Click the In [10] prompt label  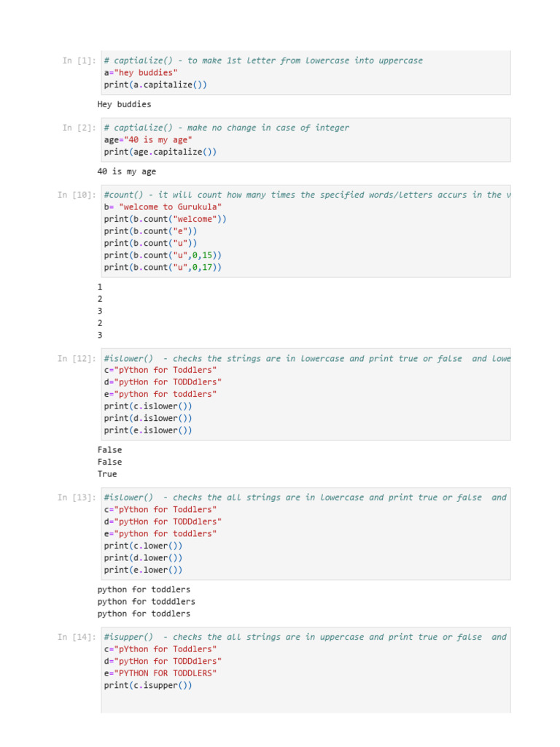point(77,196)
